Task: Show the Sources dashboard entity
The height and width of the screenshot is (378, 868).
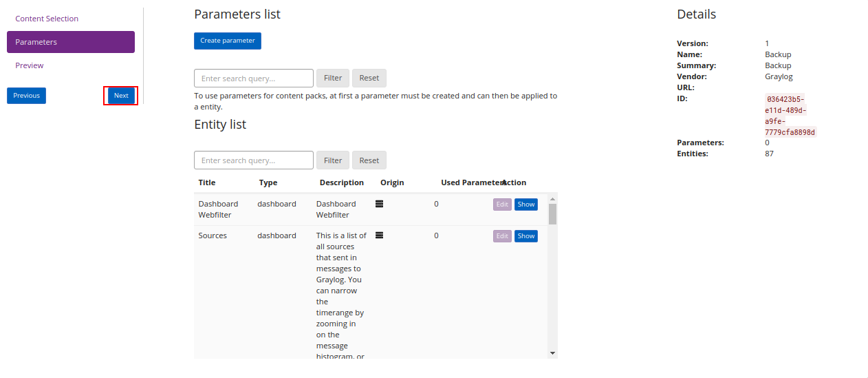Action: [526, 236]
